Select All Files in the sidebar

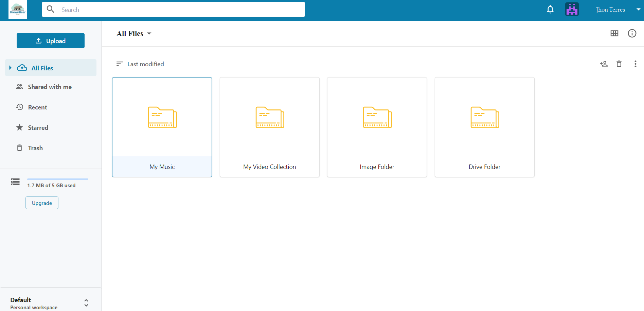[x=51, y=68]
